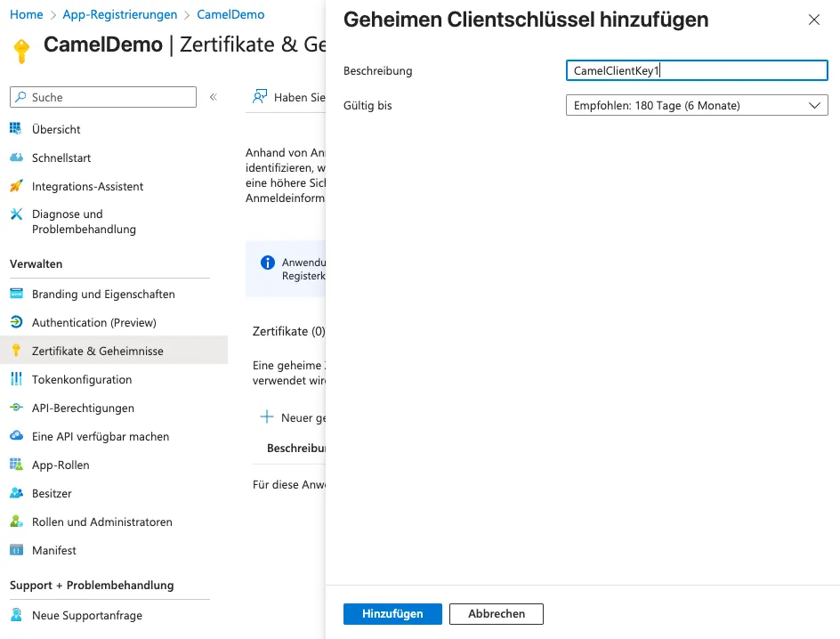The width and height of the screenshot is (840, 639).
Task: Click the plus icon for new secret
Action: pos(267,417)
